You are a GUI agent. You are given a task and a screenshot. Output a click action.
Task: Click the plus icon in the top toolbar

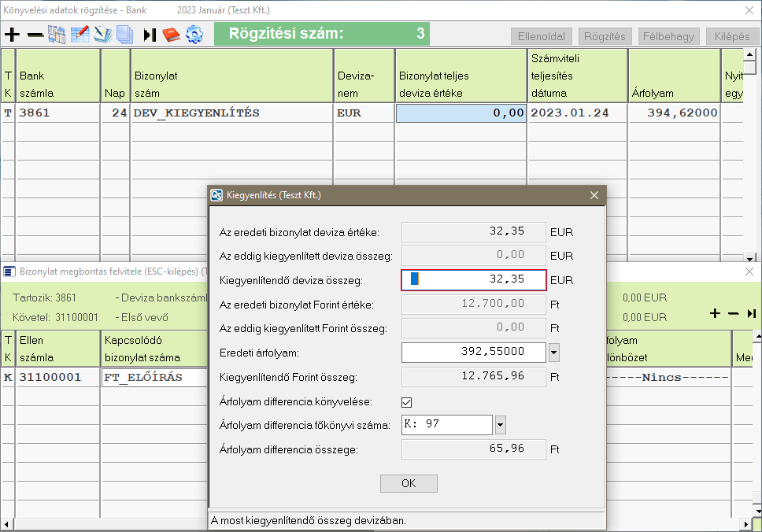pos(12,35)
